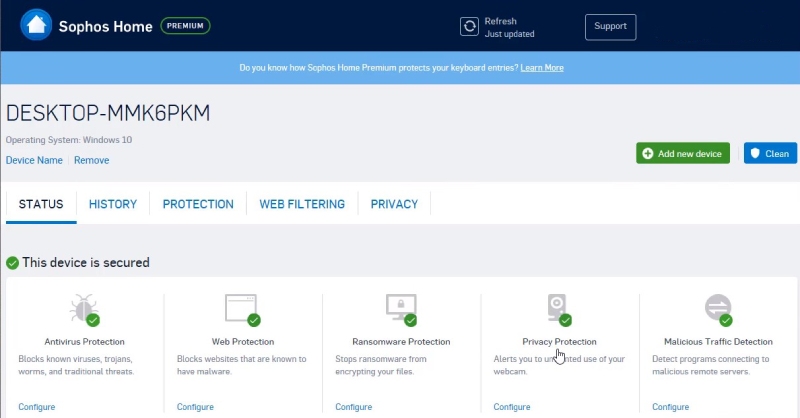Click the plus icon in Add new device
The width and height of the screenshot is (800, 418).
(x=647, y=154)
